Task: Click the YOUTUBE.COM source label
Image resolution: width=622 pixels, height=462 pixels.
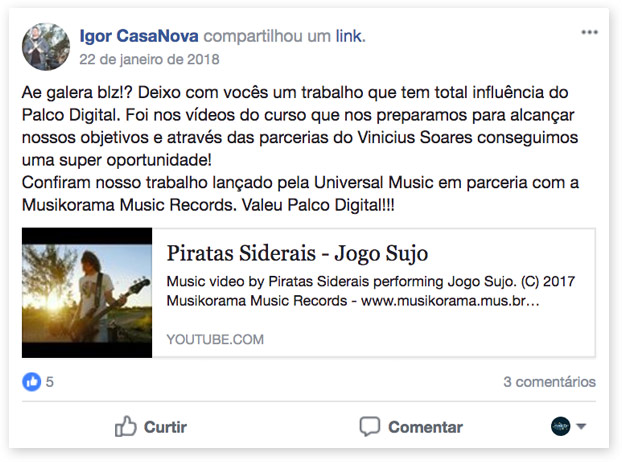Action: tap(215, 339)
